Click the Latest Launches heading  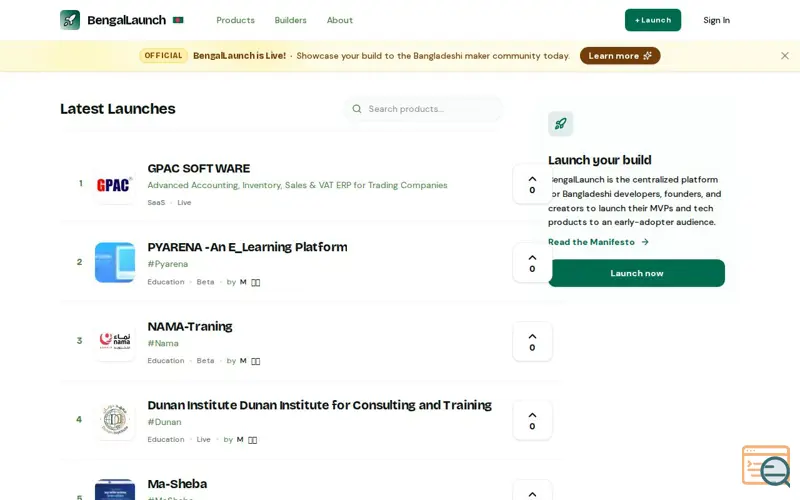pyautogui.click(x=117, y=109)
